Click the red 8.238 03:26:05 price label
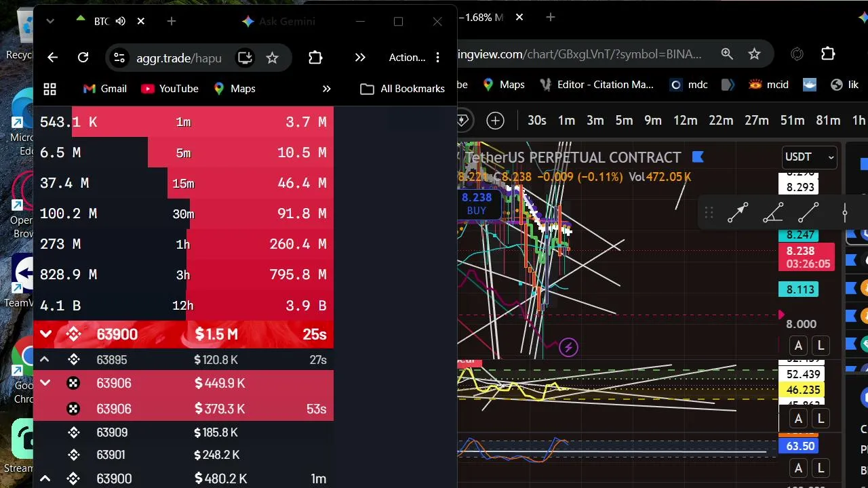Screen dimensions: 868x488 click(807, 257)
